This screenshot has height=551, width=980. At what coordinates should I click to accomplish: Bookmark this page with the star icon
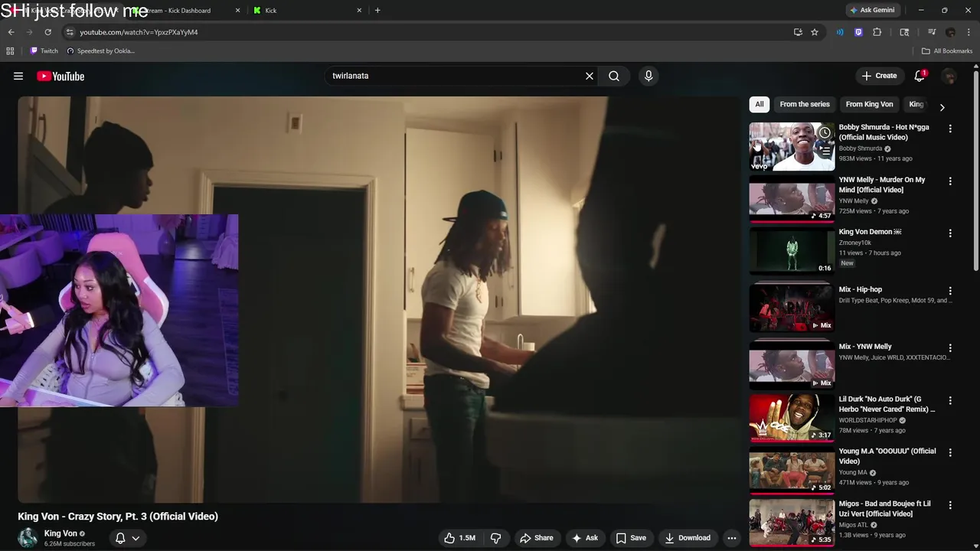point(815,32)
